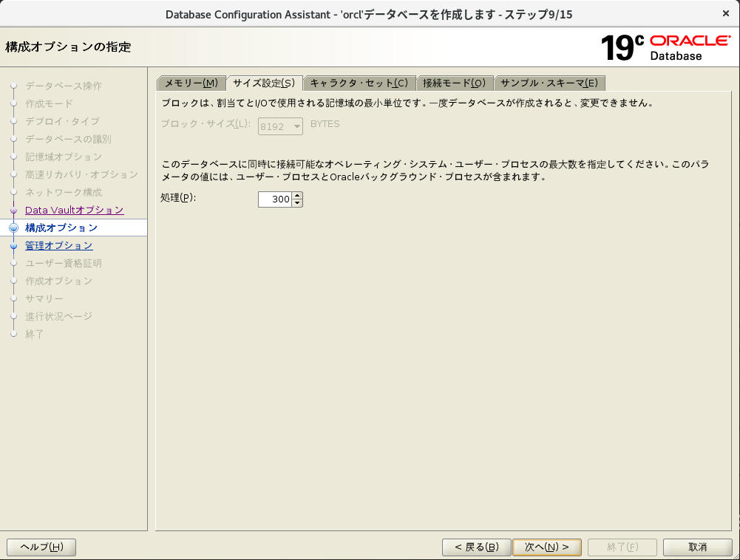740x560 pixels.
Task: Go to Data Vaultオプション step link
Action: 74,210
